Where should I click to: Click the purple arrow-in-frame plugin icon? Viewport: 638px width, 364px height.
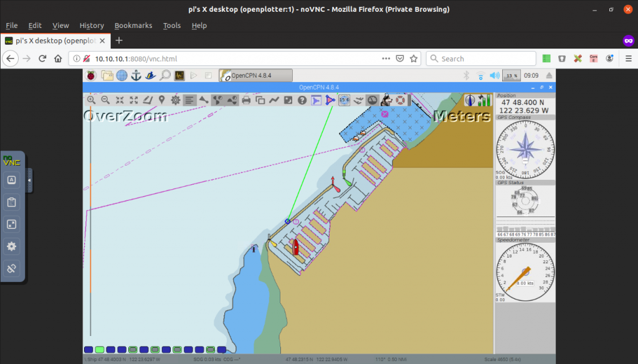click(x=316, y=100)
